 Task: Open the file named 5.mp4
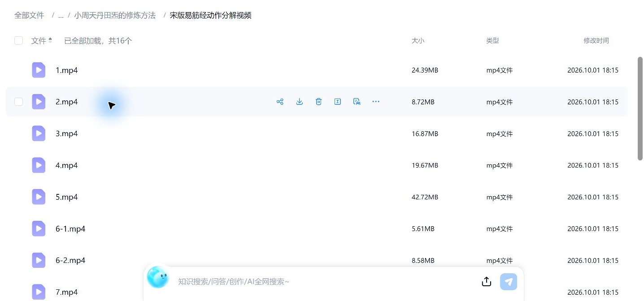pos(67,197)
